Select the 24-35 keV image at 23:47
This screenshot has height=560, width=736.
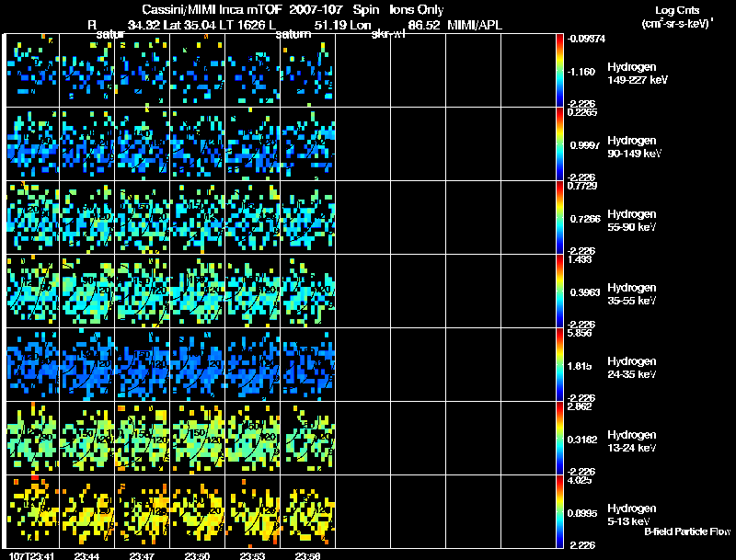143,365
